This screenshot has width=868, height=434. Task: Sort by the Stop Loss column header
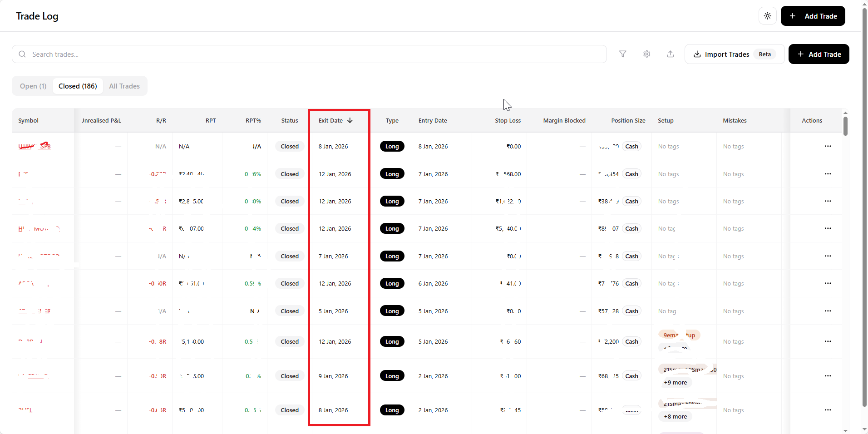[508, 120]
